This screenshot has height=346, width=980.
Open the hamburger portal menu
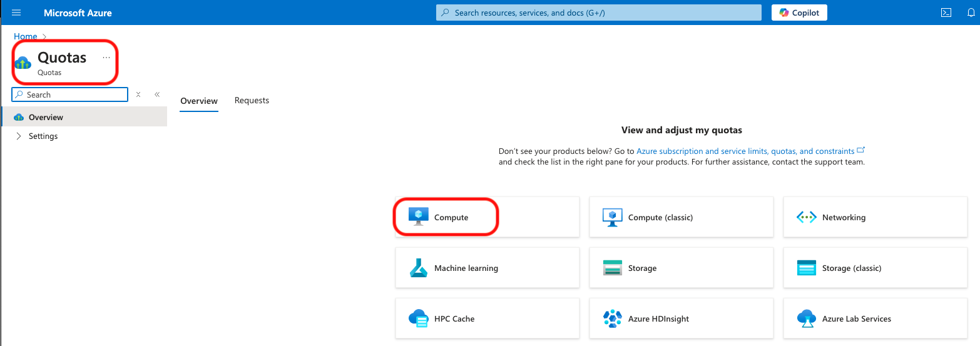[17, 13]
